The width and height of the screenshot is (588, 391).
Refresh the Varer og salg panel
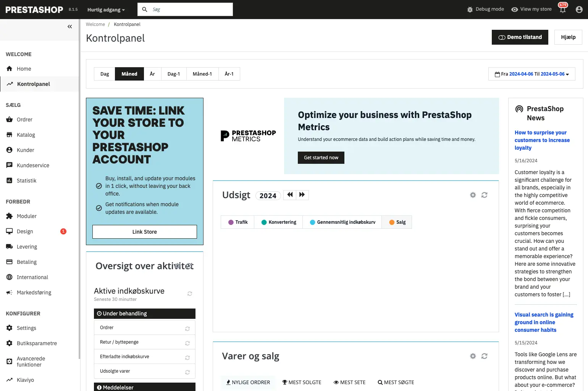click(485, 356)
